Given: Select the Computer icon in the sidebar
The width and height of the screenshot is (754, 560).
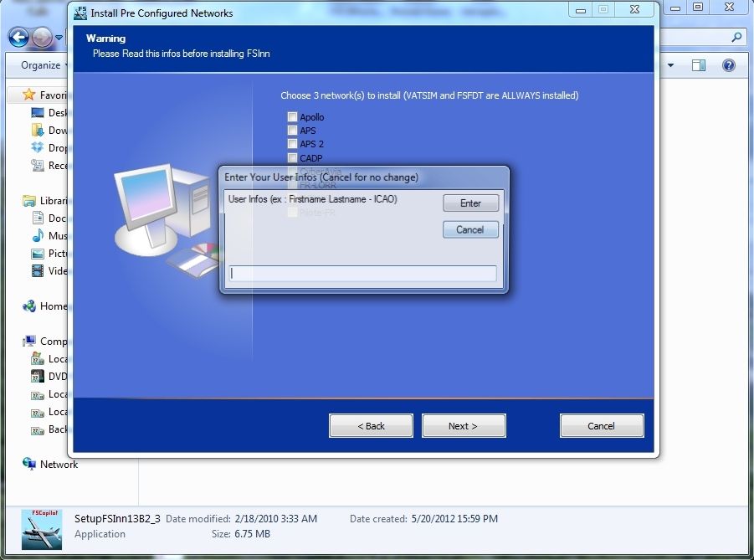Looking at the screenshot, I should click(28, 341).
